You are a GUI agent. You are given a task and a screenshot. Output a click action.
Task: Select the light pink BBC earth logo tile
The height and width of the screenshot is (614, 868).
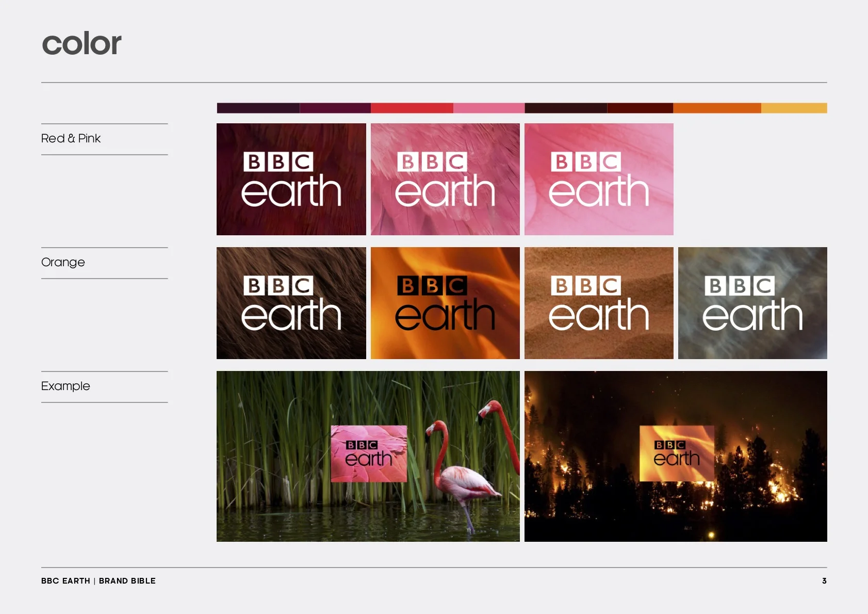598,179
